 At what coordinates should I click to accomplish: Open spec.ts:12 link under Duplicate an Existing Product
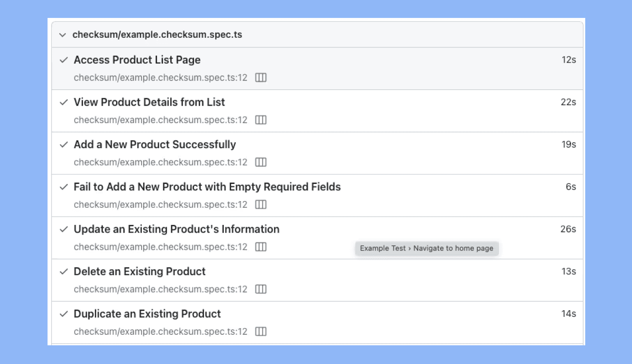tap(161, 331)
